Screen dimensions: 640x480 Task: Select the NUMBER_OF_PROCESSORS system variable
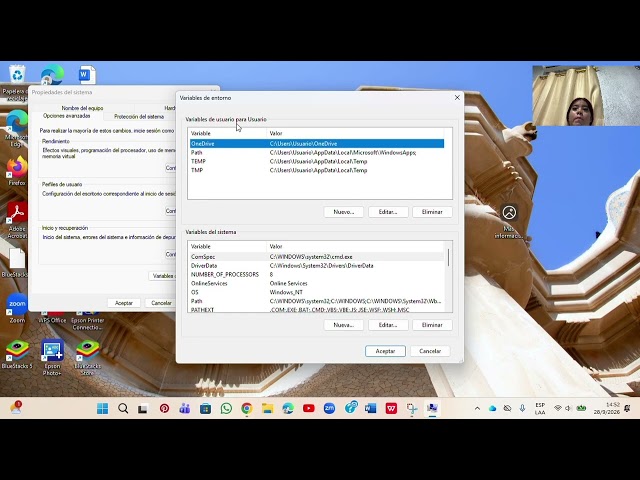tap(317, 275)
